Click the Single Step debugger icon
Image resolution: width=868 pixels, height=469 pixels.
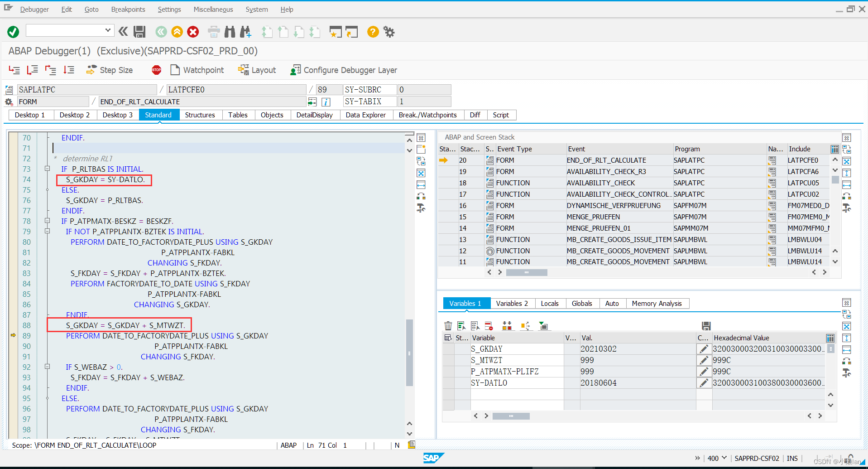[x=14, y=70]
